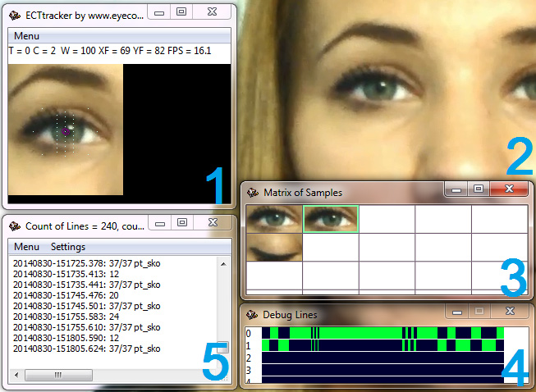Click the purple pupil marker in tracker view
The width and height of the screenshot is (536, 392).
tap(67, 130)
